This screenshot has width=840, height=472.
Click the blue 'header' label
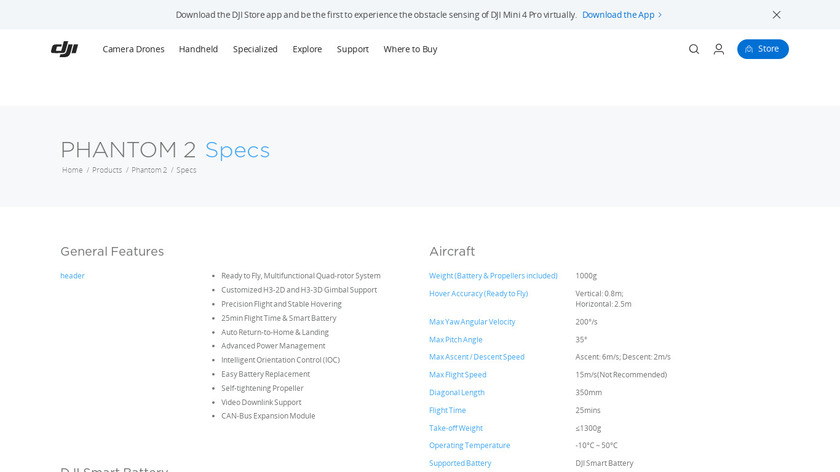click(x=72, y=276)
